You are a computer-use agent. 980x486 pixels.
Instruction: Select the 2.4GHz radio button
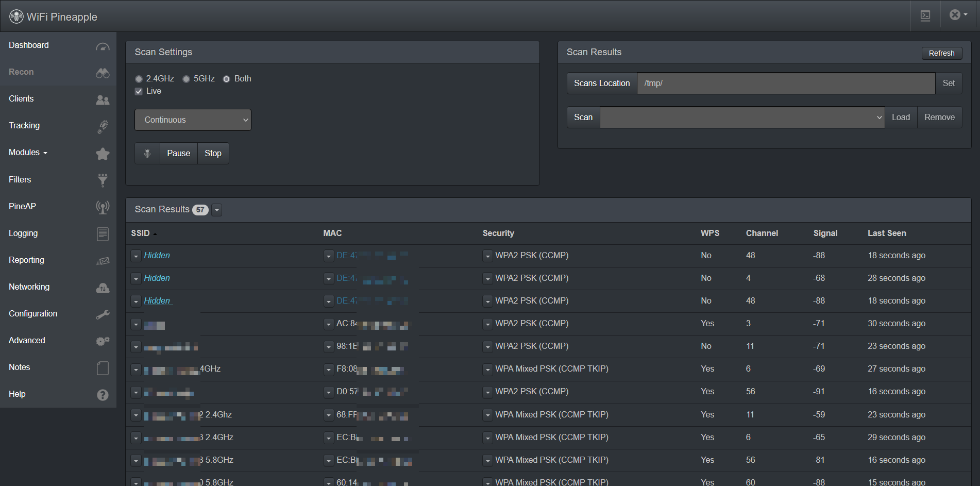pos(139,79)
